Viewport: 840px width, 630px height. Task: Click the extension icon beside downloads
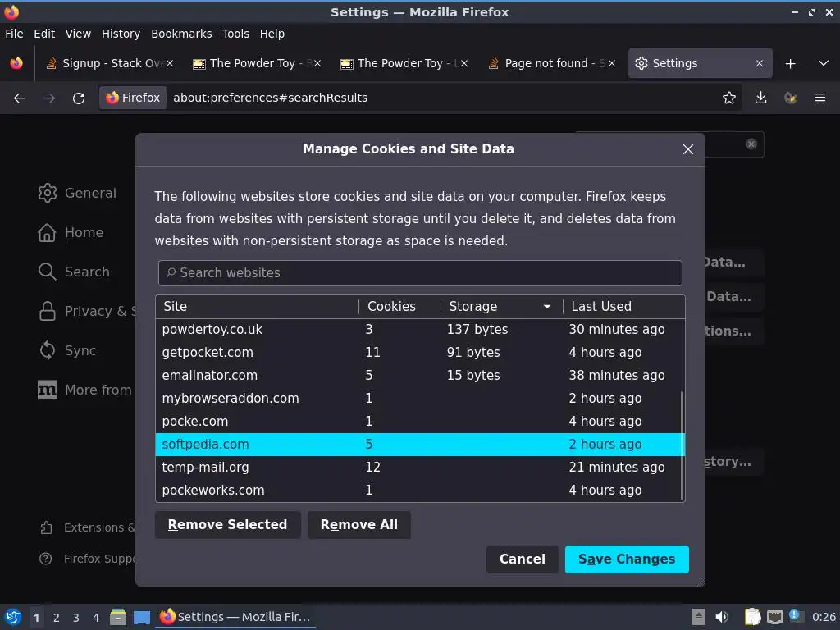tap(790, 98)
